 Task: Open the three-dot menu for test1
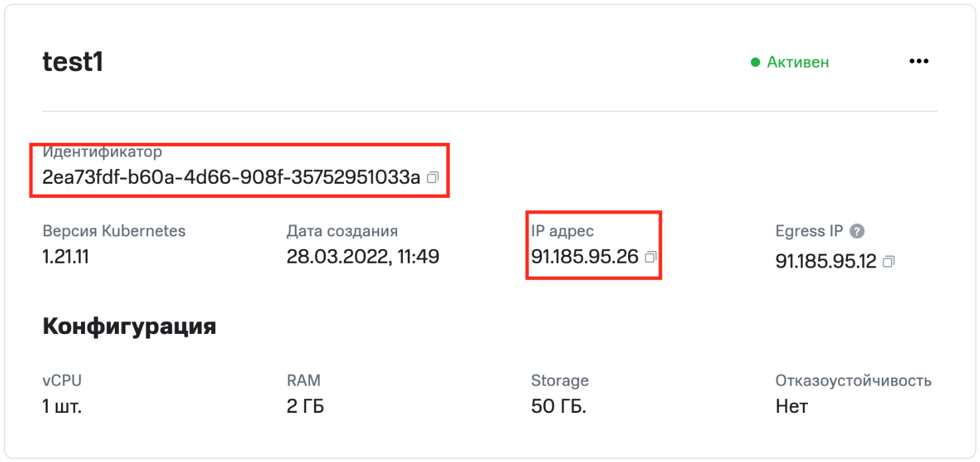click(x=919, y=62)
